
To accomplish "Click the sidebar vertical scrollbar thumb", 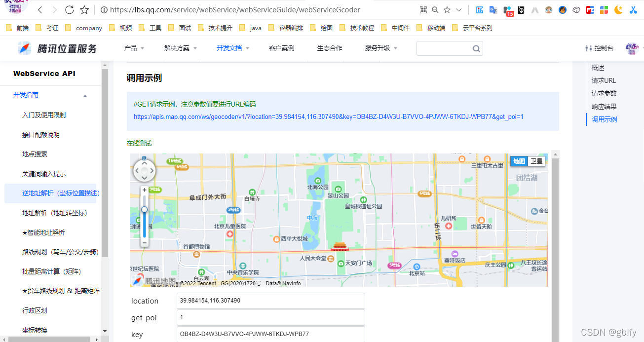I will (x=105, y=163).
